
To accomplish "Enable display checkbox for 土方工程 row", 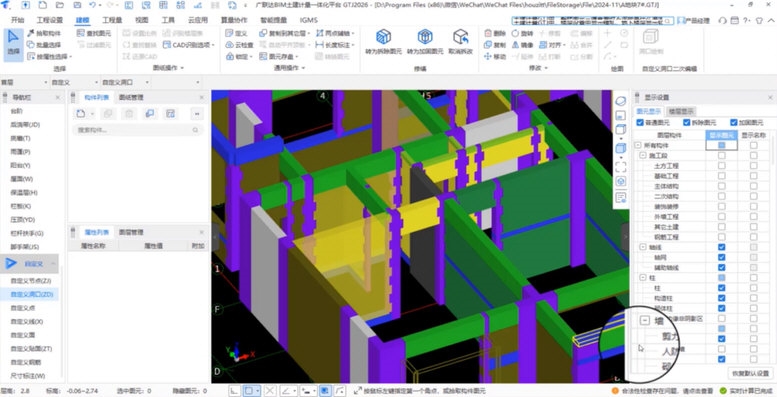I will click(722, 166).
